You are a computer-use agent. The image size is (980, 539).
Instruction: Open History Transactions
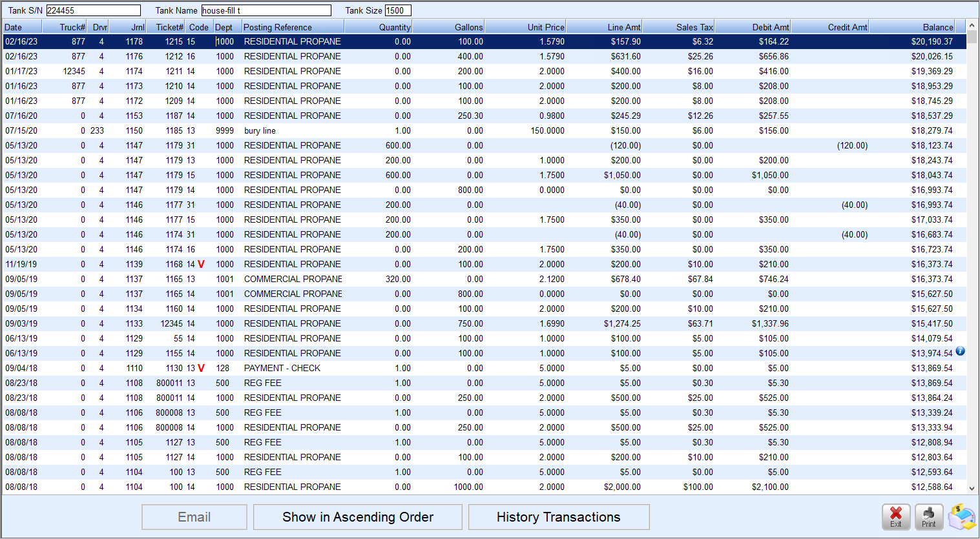pos(559,517)
